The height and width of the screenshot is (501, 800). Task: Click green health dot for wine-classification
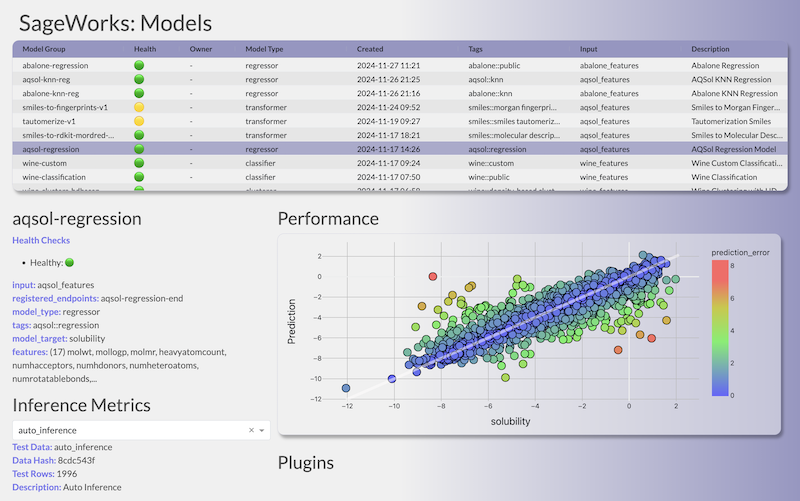pos(139,177)
